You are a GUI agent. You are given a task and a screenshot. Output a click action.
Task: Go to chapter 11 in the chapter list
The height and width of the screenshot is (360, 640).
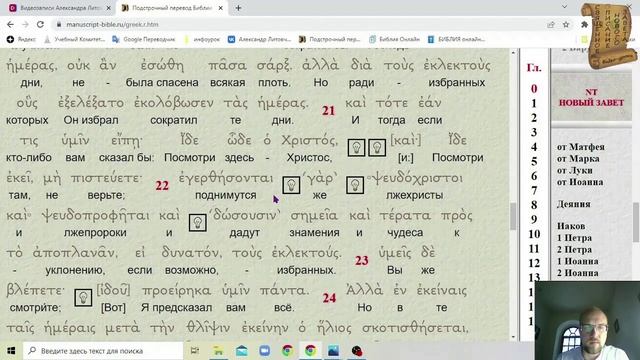534,248
